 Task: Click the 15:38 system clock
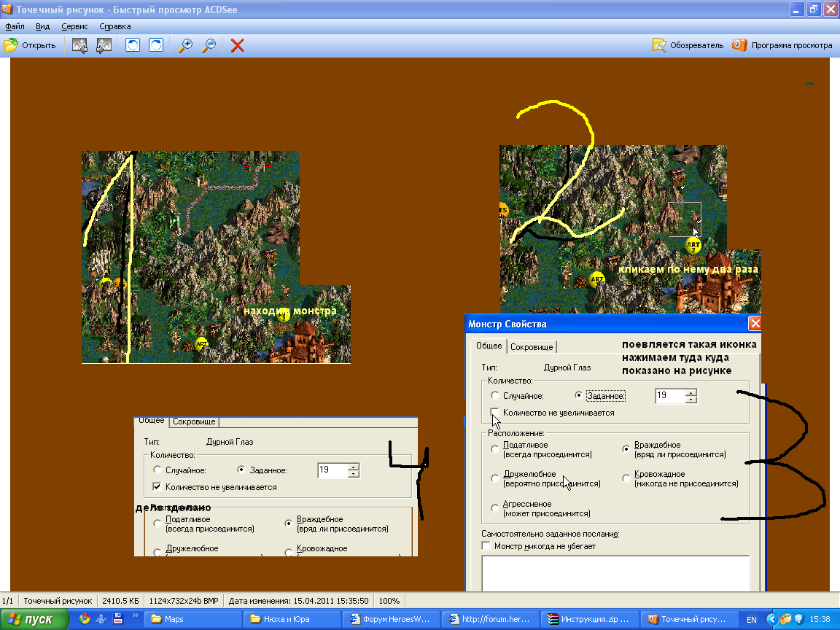(820, 619)
